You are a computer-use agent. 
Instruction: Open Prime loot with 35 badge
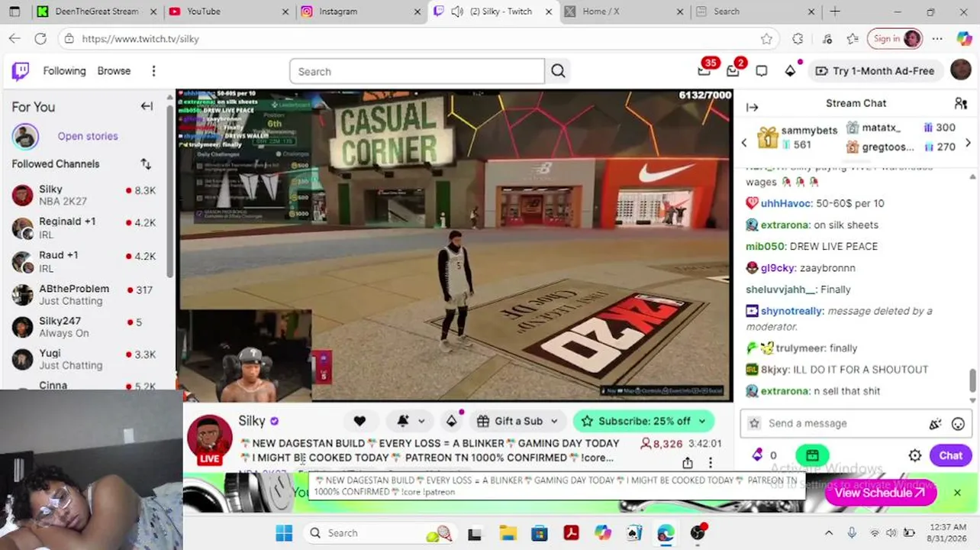[704, 71]
